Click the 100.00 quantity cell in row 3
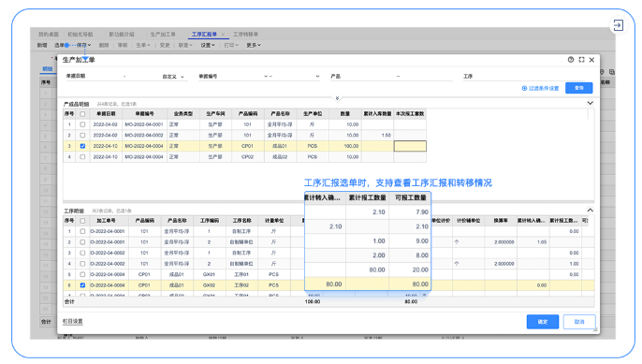The height and width of the screenshot is (364, 642). point(344,146)
